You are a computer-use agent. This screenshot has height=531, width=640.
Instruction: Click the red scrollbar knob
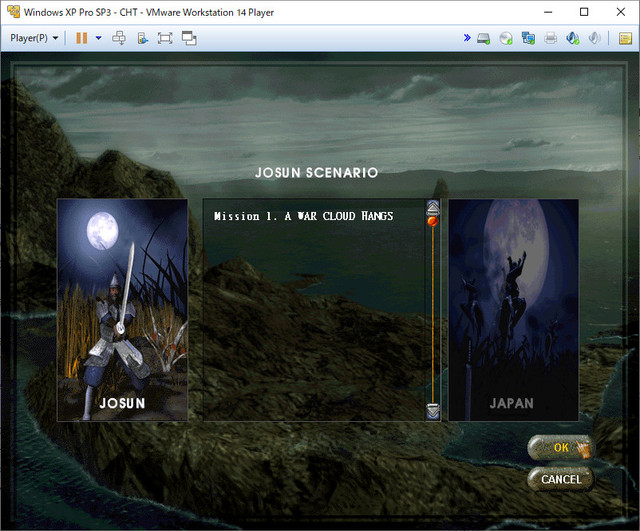tap(432, 222)
